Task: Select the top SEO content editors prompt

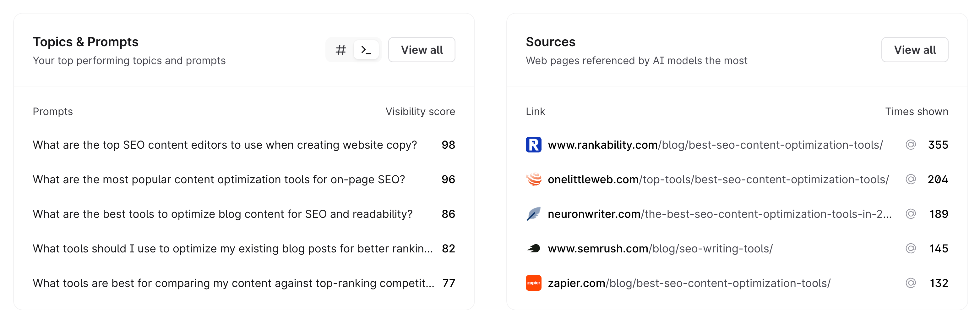Action: (225, 145)
